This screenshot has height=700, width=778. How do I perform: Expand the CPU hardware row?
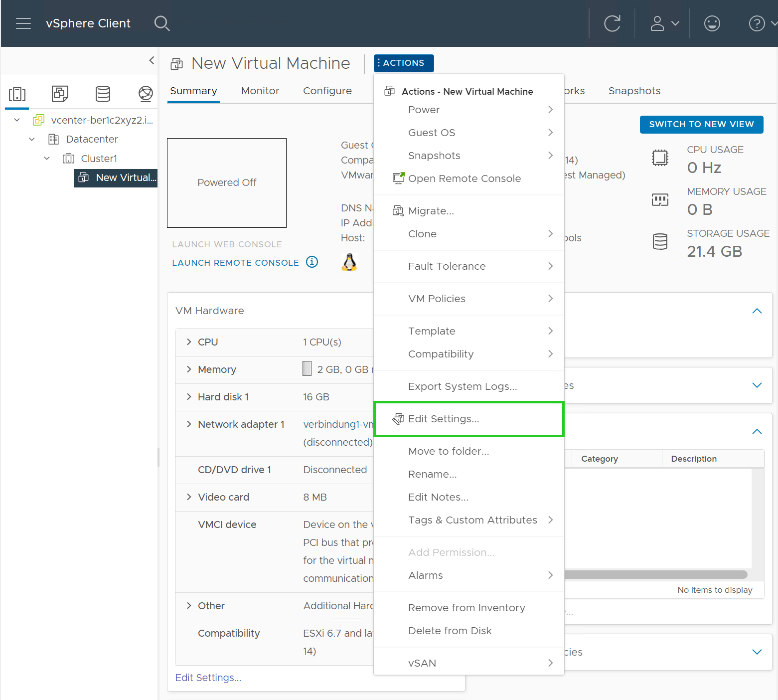tap(189, 342)
